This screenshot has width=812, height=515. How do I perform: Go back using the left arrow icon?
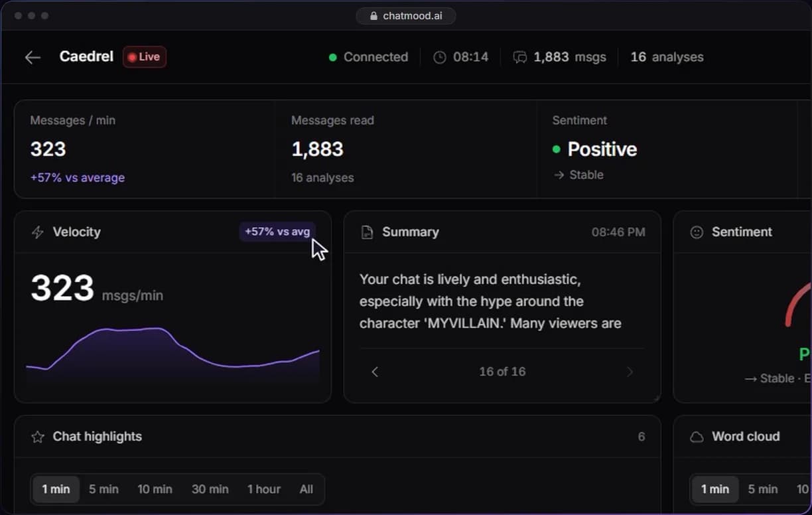[x=33, y=58]
